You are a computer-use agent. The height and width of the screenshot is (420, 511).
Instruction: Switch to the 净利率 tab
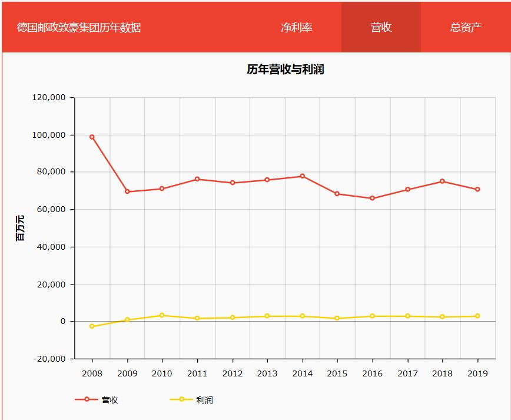click(x=298, y=27)
